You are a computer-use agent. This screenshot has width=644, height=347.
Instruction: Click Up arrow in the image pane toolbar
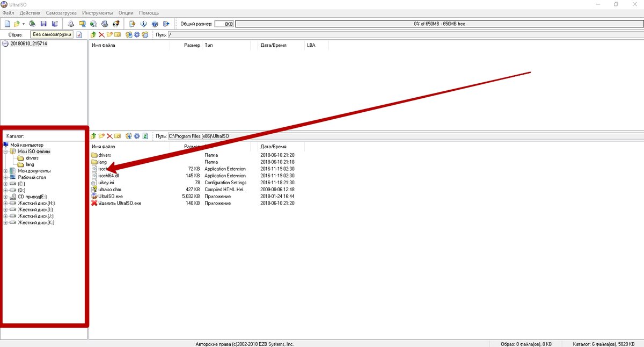[93, 34]
